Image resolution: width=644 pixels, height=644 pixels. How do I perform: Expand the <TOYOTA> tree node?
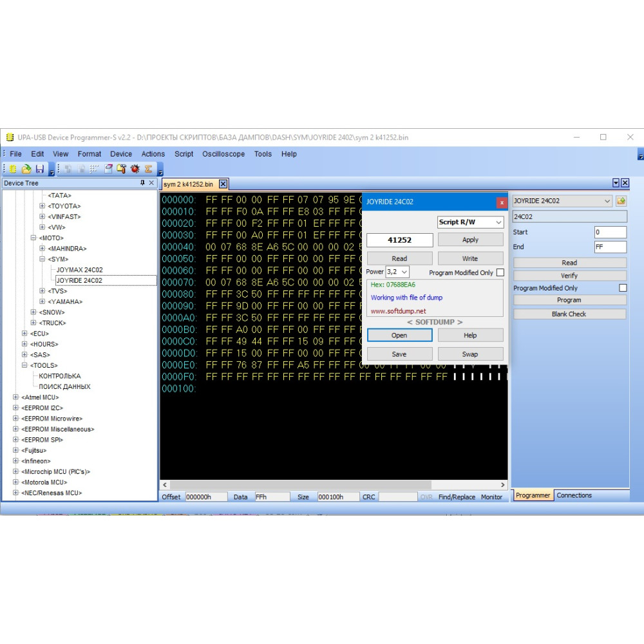[42, 206]
